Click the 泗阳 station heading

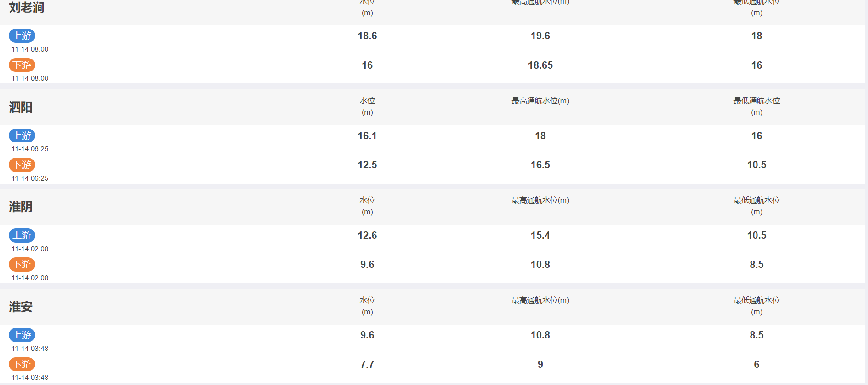[x=21, y=107]
